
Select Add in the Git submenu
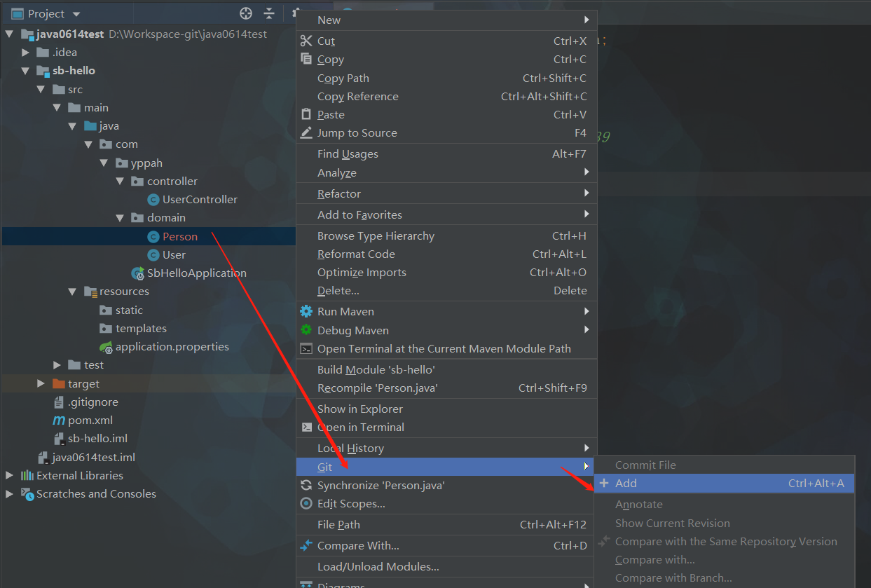click(626, 483)
